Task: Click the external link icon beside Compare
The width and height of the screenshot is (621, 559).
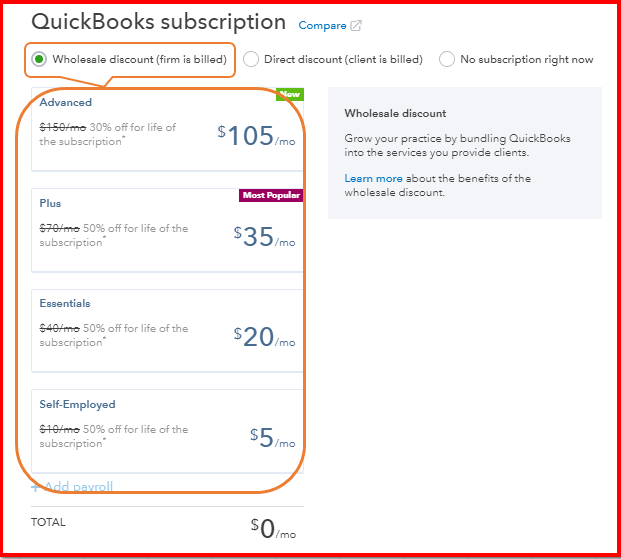Action: click(357, 26)
